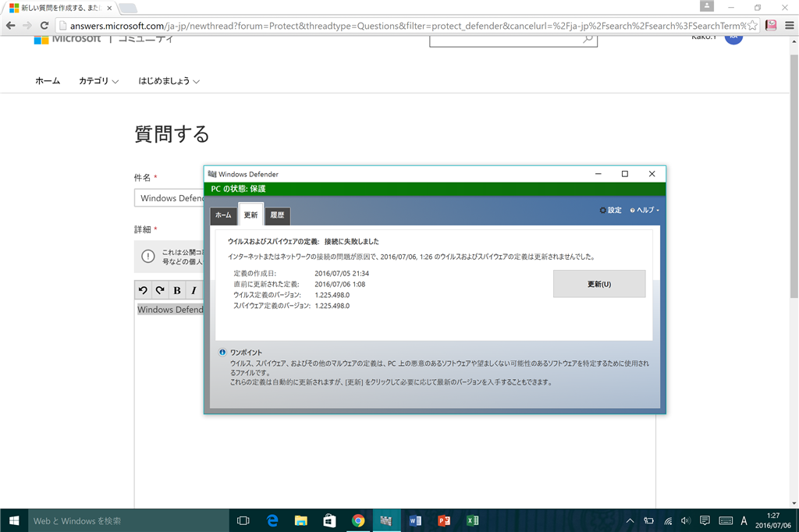Click the IME input mode 'A' indicator
Image resolution: width=799 pixels, height=532 pixels.
pos(744,521)
